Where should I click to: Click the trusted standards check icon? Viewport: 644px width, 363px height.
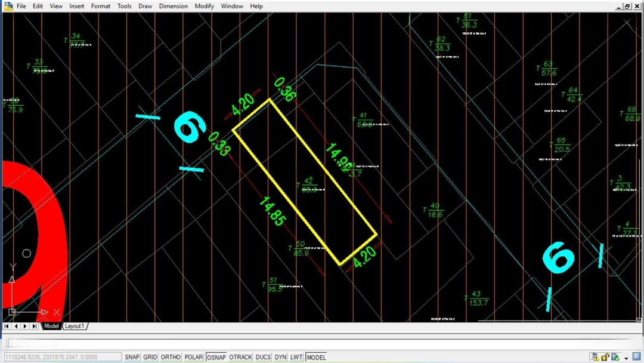click(615, 357)
